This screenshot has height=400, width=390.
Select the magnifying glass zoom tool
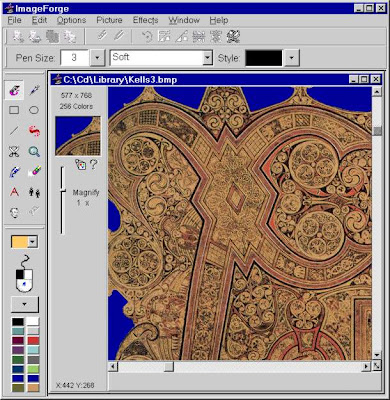(34, 152)
